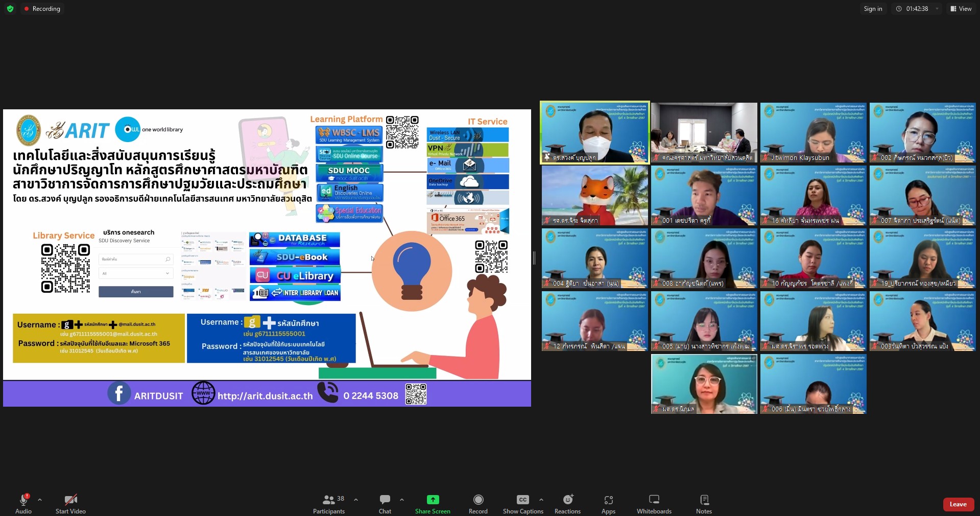Screen dimensions: 980x516
Task: Expand the meeting timer dropdown
Action: pyautogui.click(x=937, y=9)
